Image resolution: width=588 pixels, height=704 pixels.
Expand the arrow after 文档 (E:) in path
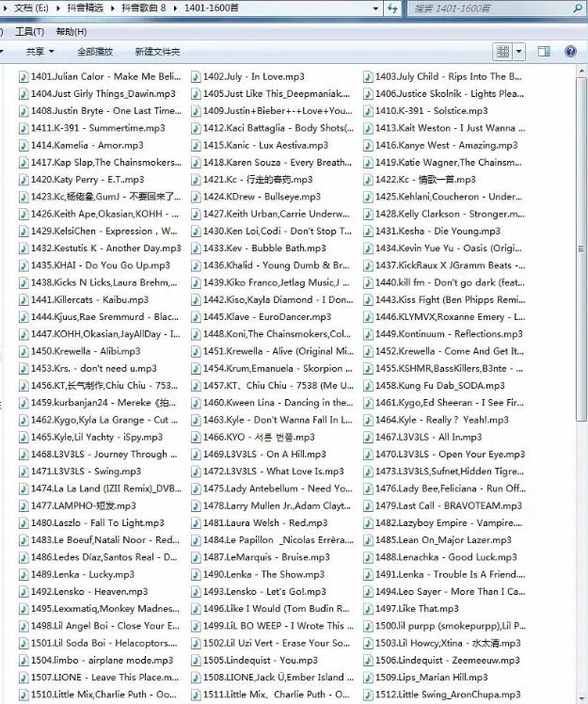[x=58, y=8]
